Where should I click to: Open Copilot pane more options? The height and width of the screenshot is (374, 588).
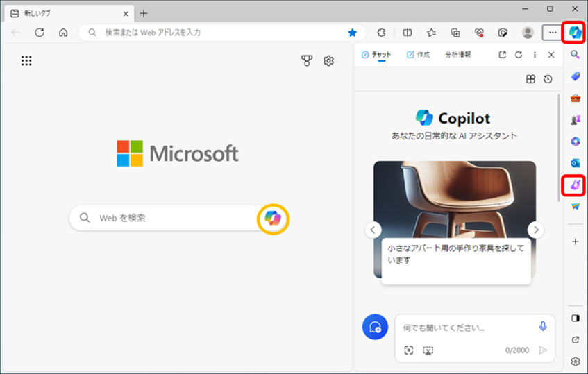(x=535, y=55)
